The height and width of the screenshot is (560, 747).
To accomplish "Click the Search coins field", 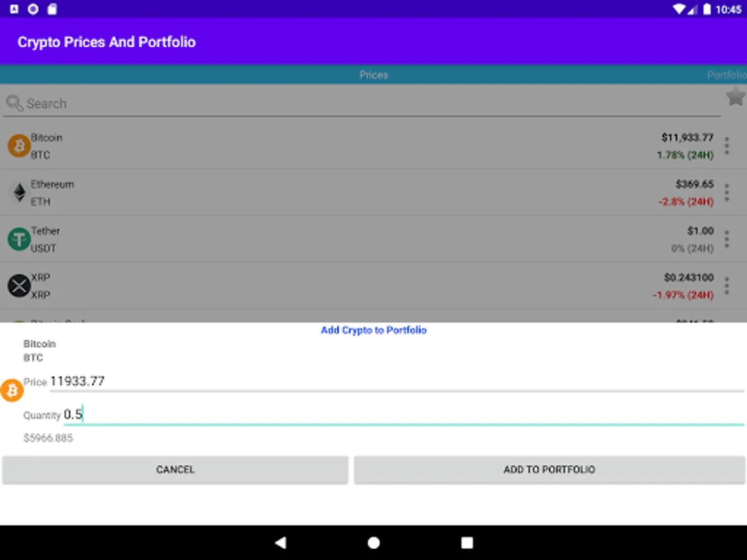I will point(362,103).
